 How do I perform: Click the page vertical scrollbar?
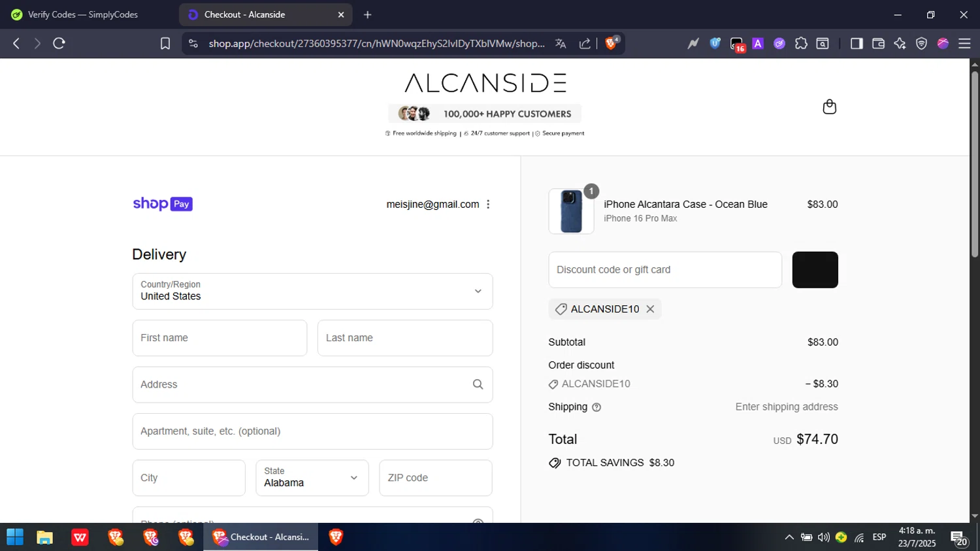pos(975,164)
